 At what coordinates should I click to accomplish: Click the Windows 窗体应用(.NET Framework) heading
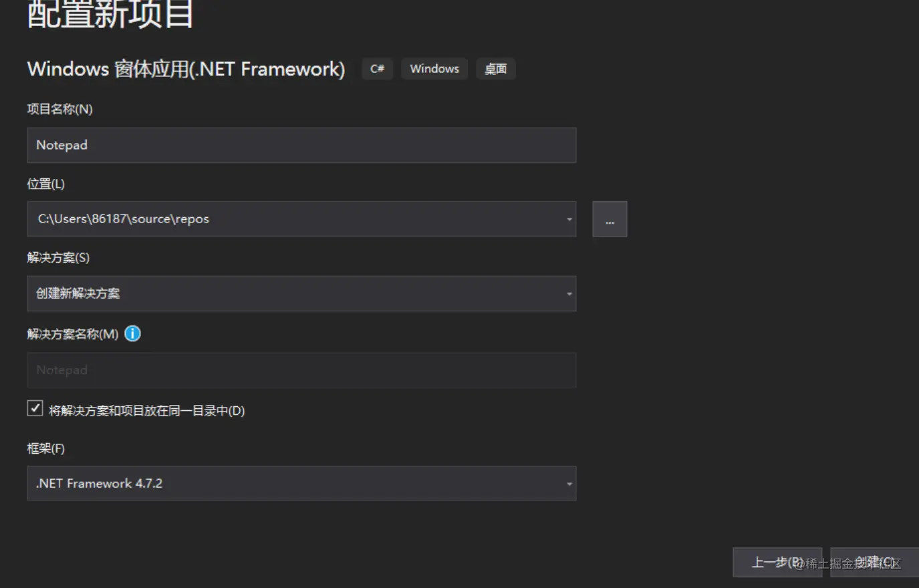click(186, 69)
